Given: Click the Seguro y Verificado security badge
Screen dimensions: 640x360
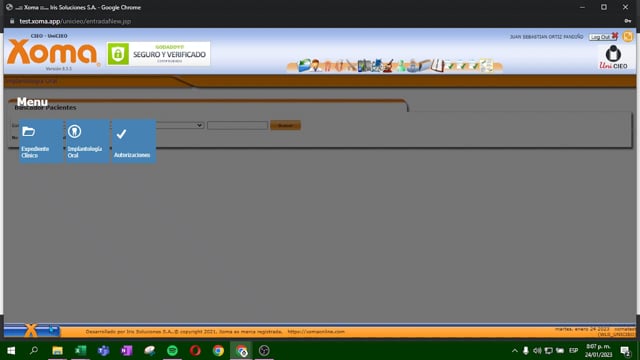Looking at the screenshot, I should pyautogui.click(x=158, y=53).
